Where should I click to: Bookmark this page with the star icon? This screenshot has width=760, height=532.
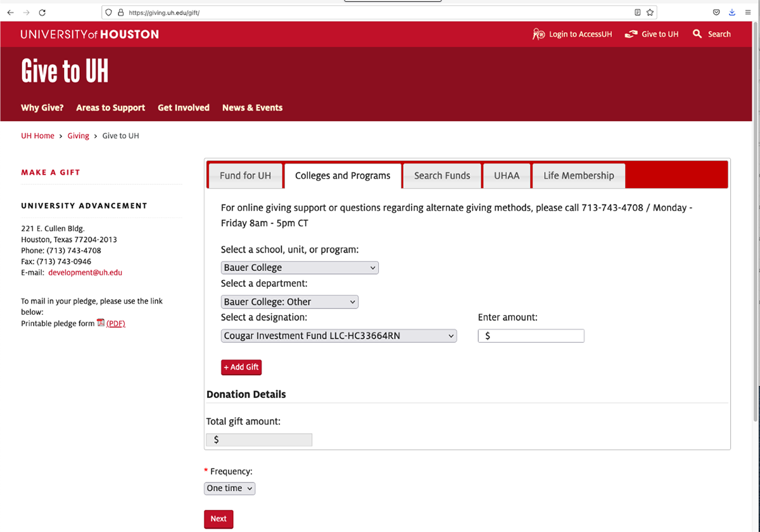coord(650,12)
